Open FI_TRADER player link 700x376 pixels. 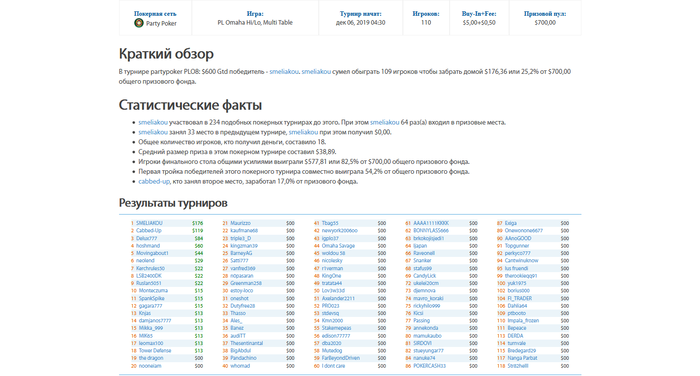[519, 298]
